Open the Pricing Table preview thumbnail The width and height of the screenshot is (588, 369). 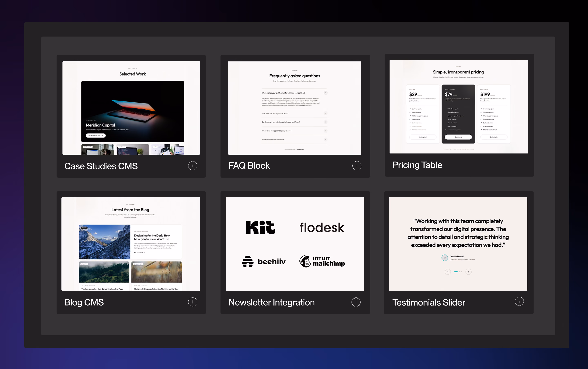459,107
